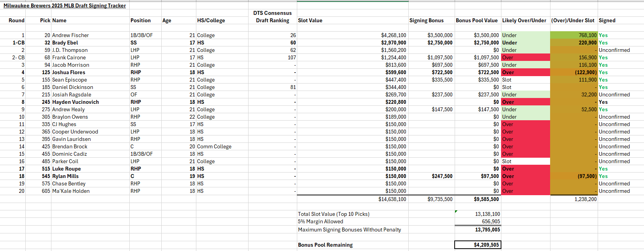This screenshot has width=644, height=251.
Task: Select the Comm College cell for Brendan Brock
Action: (214, 147)
